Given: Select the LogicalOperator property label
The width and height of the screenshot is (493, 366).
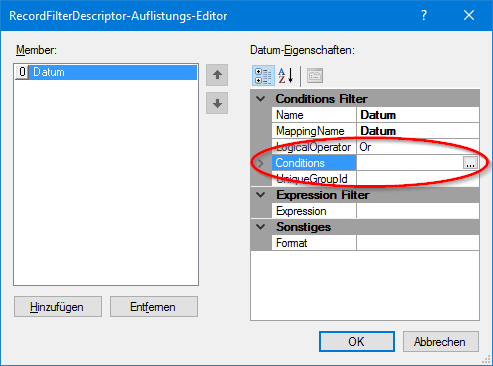Looking at the screenshot, I should (314, 147).
